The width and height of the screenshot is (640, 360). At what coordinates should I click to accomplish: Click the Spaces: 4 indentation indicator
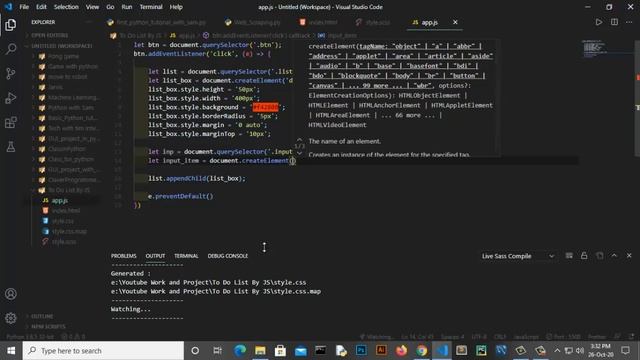pyautogui.click(x=452, y=337)
